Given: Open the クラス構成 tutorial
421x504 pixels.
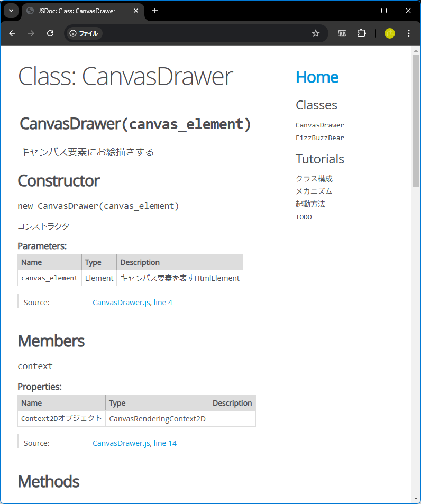Looking at the screenshot, I should coord(314,179).
